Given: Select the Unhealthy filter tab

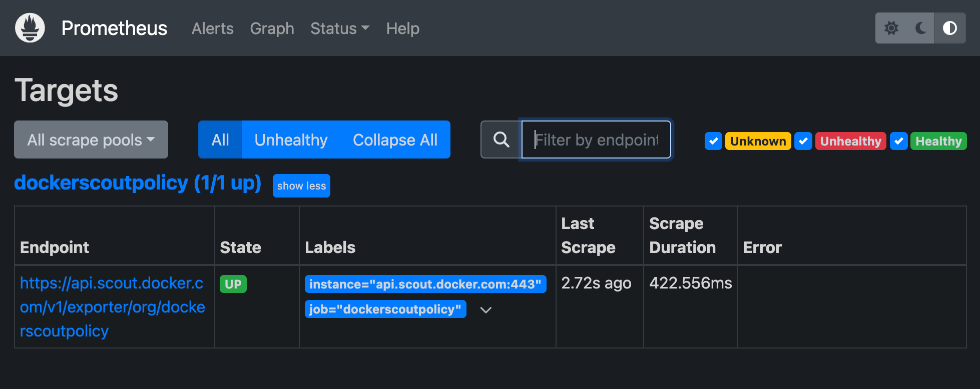Looking at the screenshot, I should pyautogui.click(x=291, y=139).
